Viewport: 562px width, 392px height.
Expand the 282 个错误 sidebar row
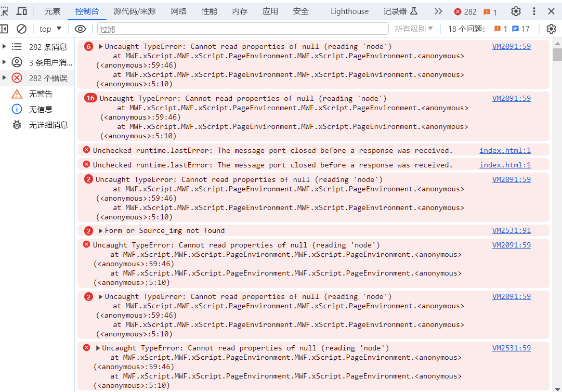pyautogui.click(x=4, y=78)
